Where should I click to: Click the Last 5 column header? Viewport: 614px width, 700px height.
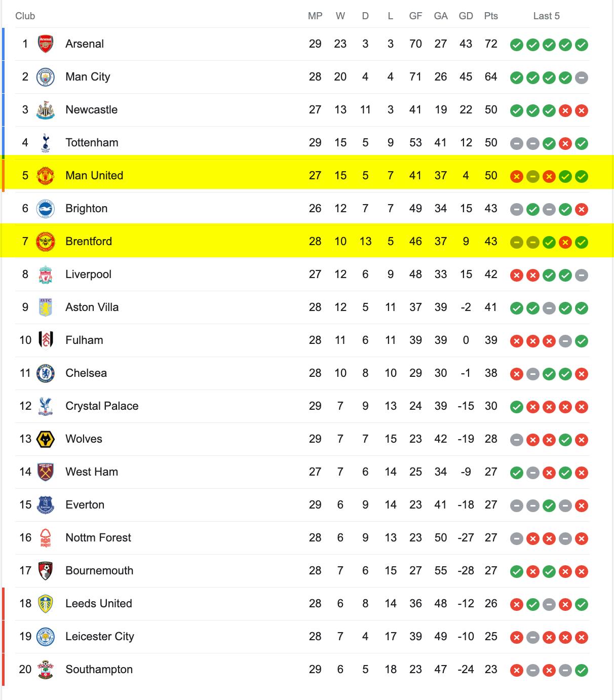[547, 16]
